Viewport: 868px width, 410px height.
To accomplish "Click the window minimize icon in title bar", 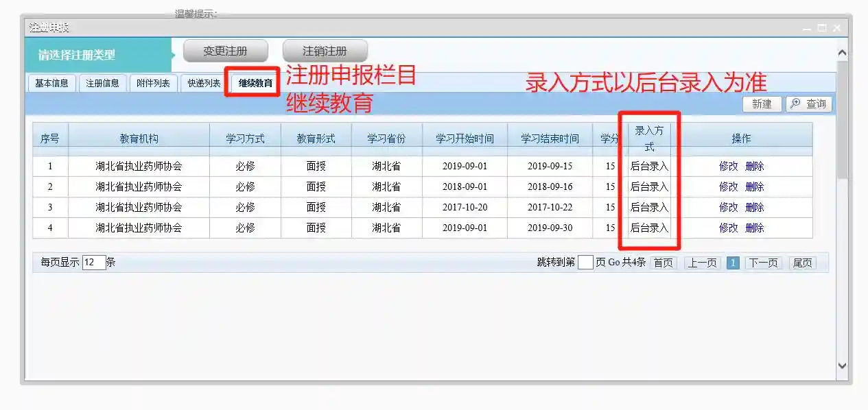I will [807, 28].
